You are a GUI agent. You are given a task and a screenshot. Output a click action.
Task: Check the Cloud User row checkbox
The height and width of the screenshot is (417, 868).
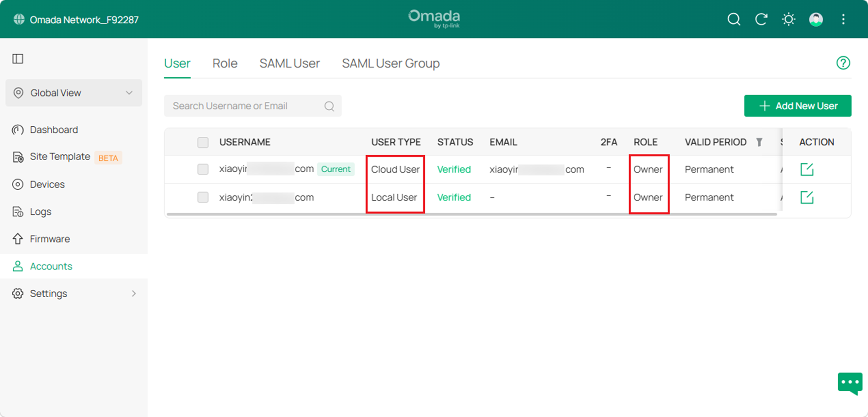[203, 169]
